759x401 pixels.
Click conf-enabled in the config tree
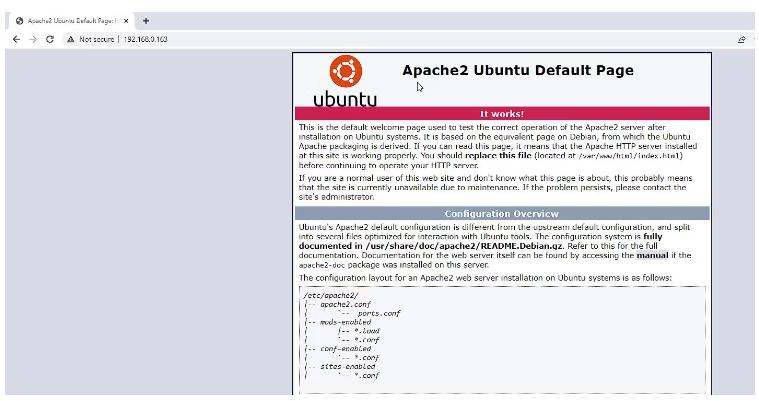tap(345, 349)
